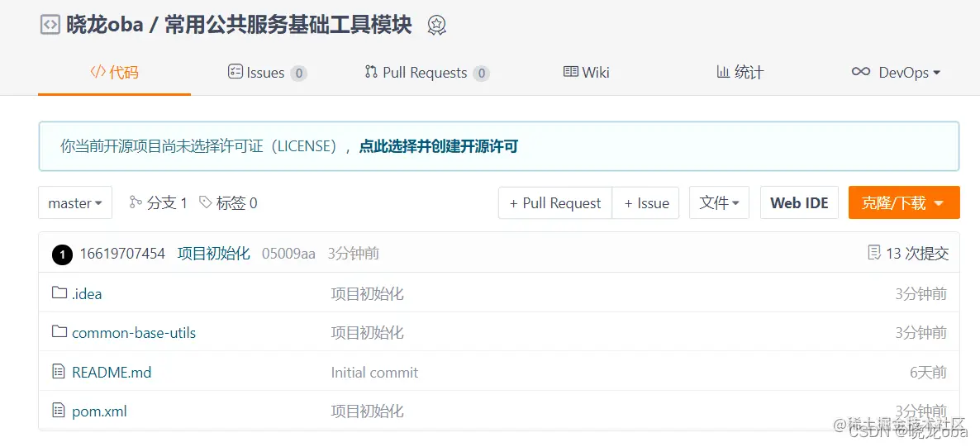Open the 克隆/下载 dropdown button

coord(904,202)
